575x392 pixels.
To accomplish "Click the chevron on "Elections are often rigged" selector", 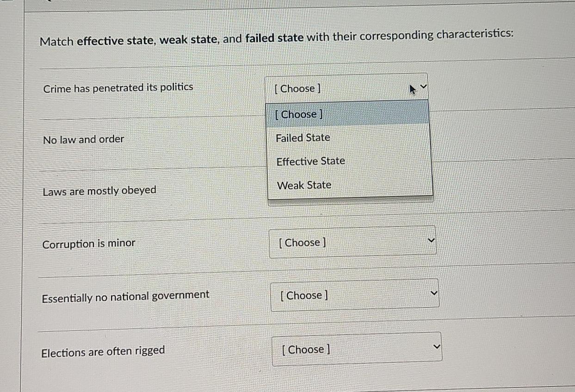I will click(435, 346).
